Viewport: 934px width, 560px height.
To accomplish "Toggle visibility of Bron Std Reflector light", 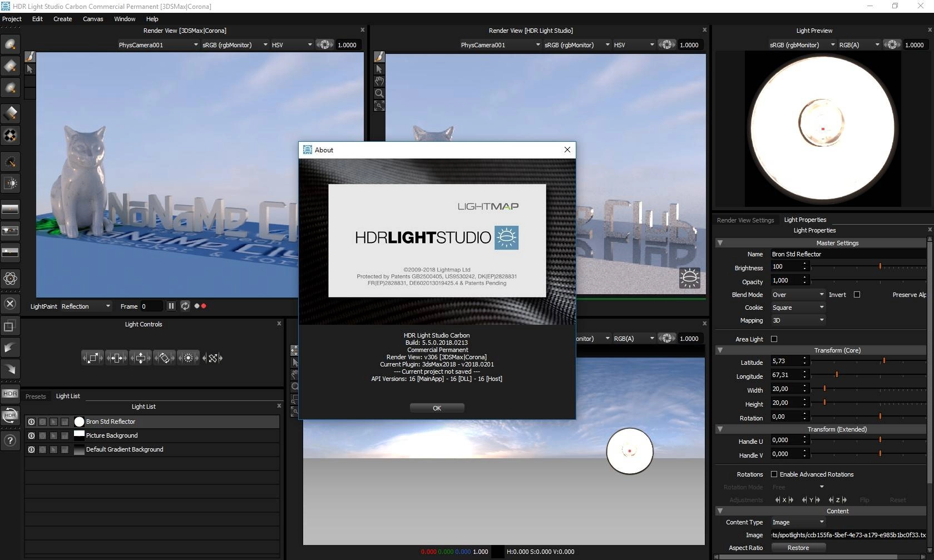I will point(31,422).
